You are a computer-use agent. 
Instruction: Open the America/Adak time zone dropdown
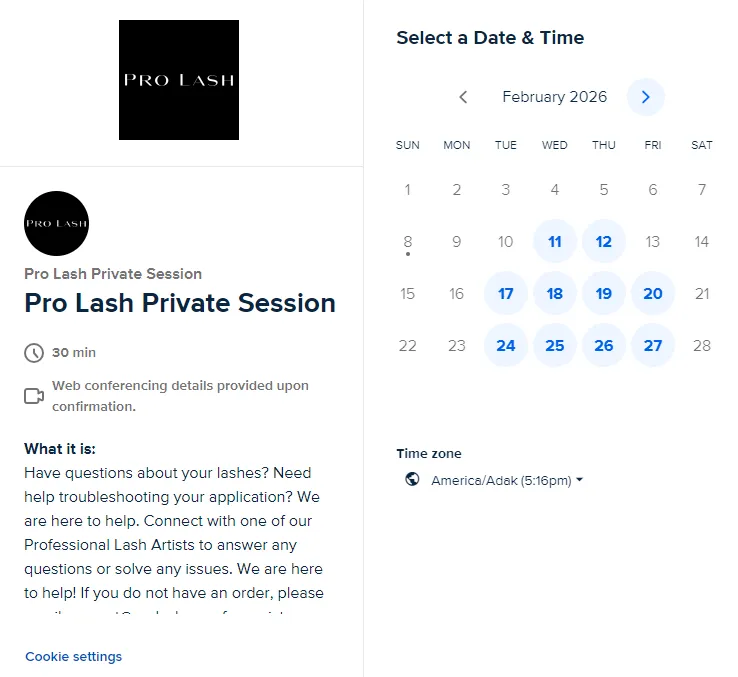click(x=506, y=481)
